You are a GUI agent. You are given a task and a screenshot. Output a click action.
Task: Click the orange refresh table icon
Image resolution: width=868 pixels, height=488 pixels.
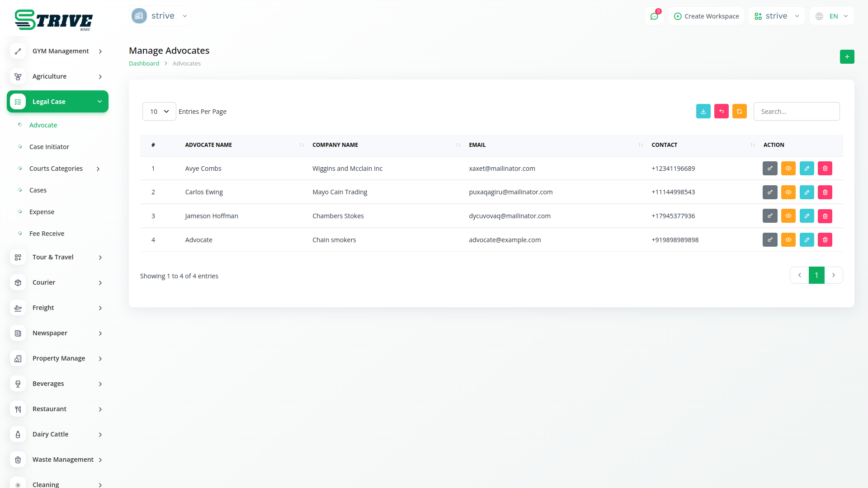click(x=739, y=111)
